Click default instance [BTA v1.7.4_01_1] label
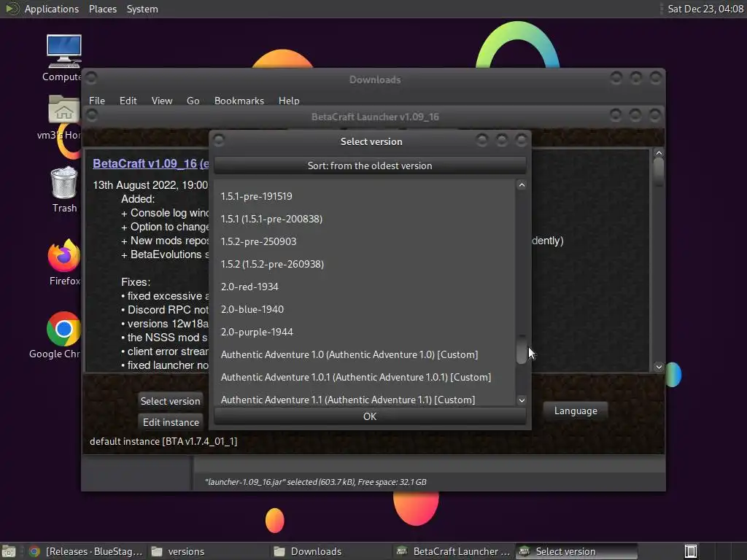The image size is (747, 560). click(163, 441)
